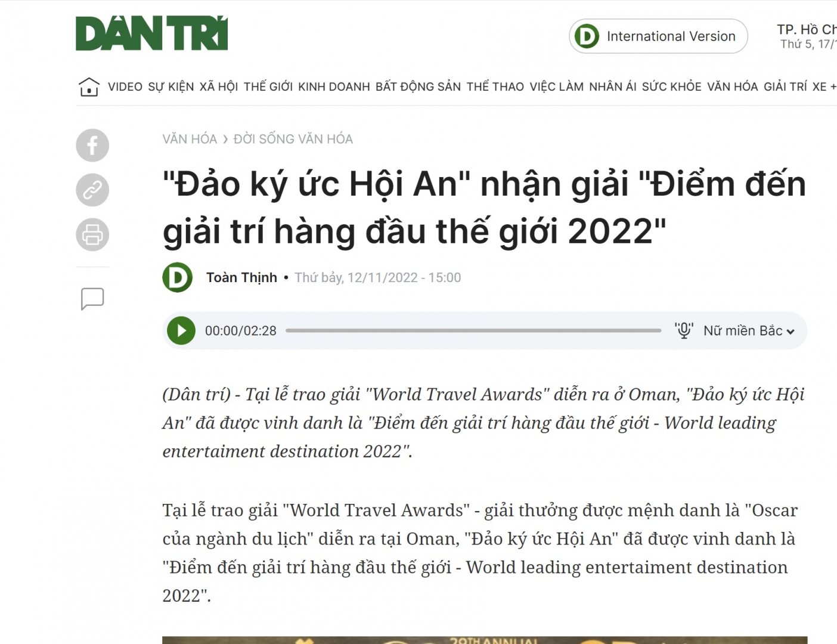
Task: Open the THẾ GIỚI section
Action: click(x=268, y=87)
